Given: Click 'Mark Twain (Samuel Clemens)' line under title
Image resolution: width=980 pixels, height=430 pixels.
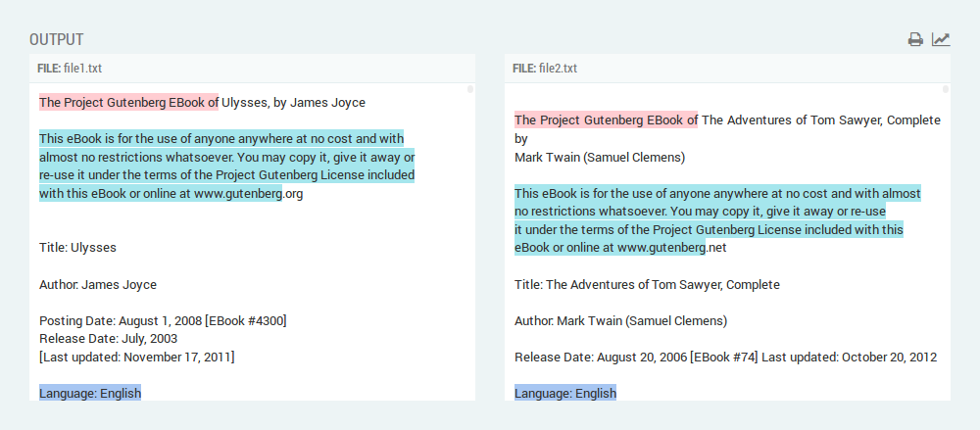Looking at the screenshot, I should pyautogui.click(x=600, y=157).
